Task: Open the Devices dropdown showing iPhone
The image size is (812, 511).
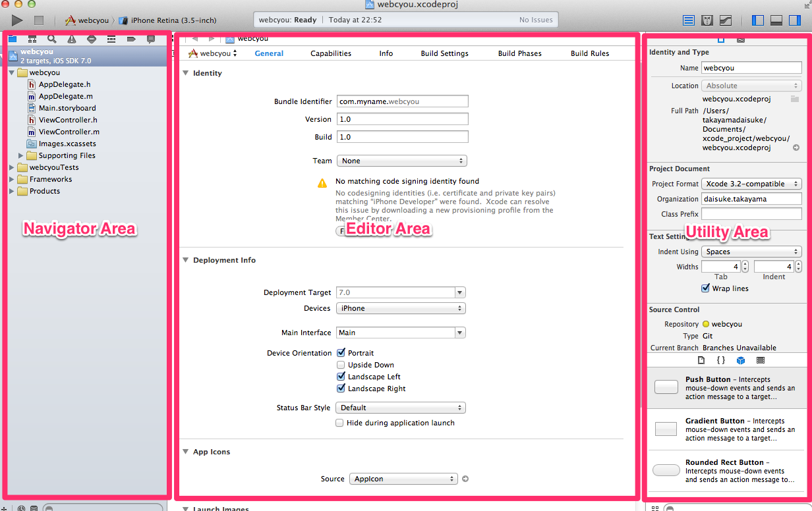Action: click(x=401, y=308)
